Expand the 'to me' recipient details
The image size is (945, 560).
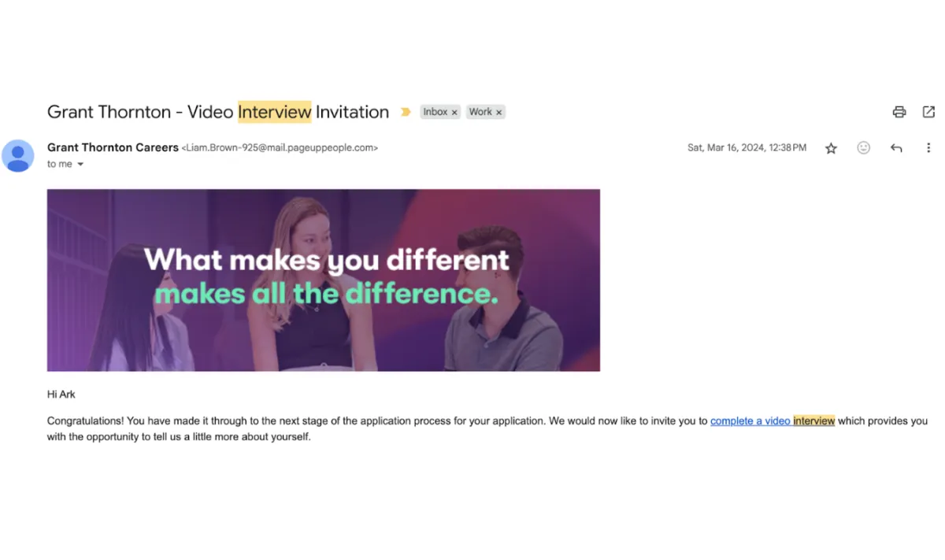(x=80, y=165)
